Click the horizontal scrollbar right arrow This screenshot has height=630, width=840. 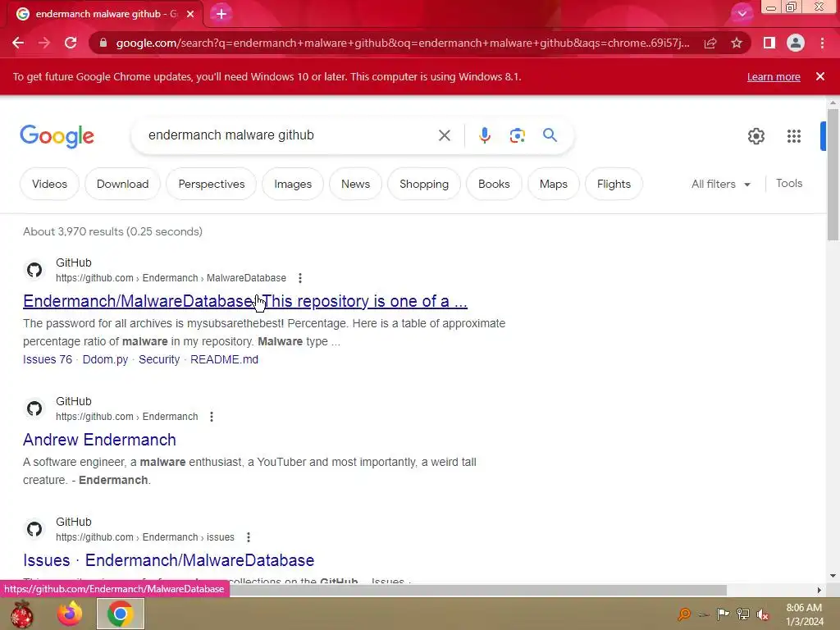[x=819, y=590]
